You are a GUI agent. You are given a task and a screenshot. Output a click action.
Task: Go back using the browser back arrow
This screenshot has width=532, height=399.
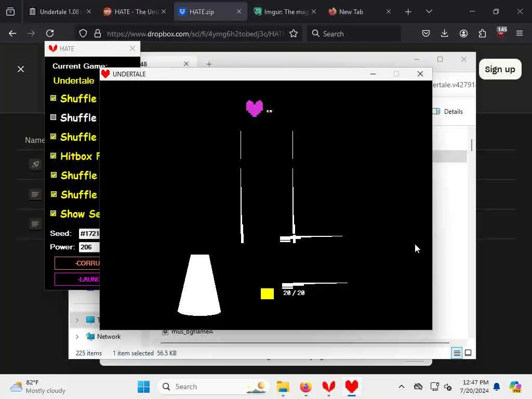(x=12, y=33)
